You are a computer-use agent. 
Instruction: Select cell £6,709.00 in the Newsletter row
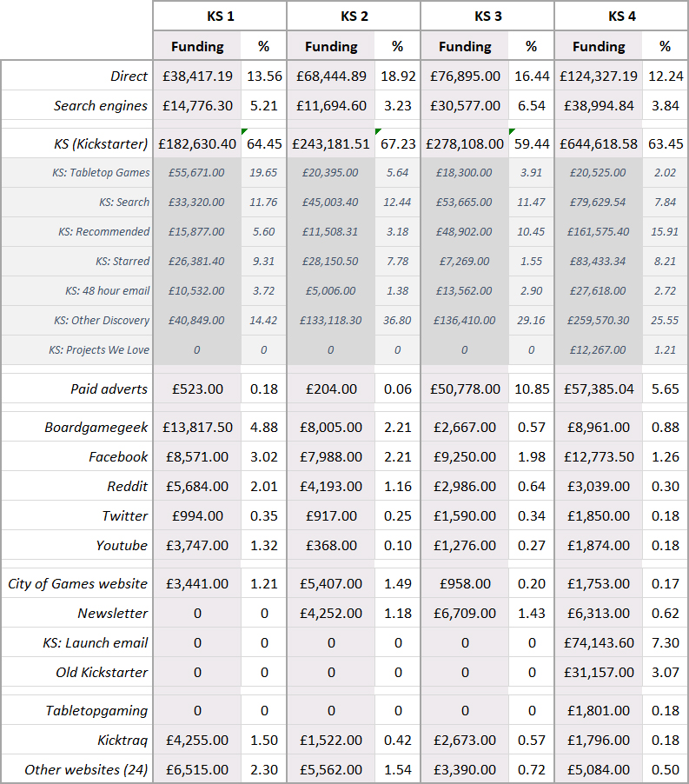click(x=465, y=614)
